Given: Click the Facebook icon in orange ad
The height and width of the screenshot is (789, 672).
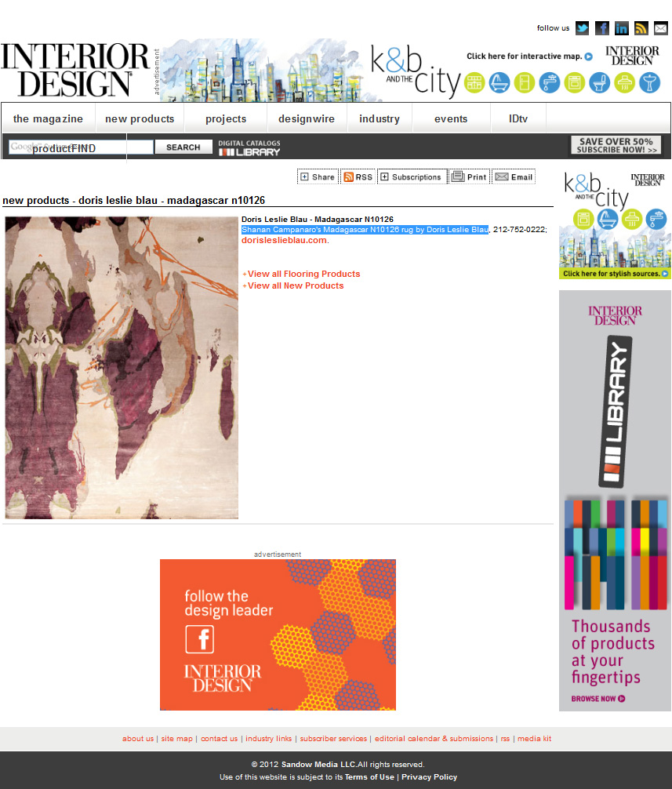Looking at the screenshot, I should click(200, 639).
